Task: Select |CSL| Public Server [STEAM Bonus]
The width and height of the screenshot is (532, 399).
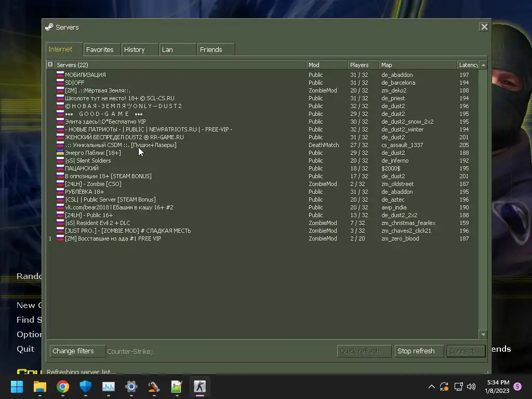Action: click(262, 199)
